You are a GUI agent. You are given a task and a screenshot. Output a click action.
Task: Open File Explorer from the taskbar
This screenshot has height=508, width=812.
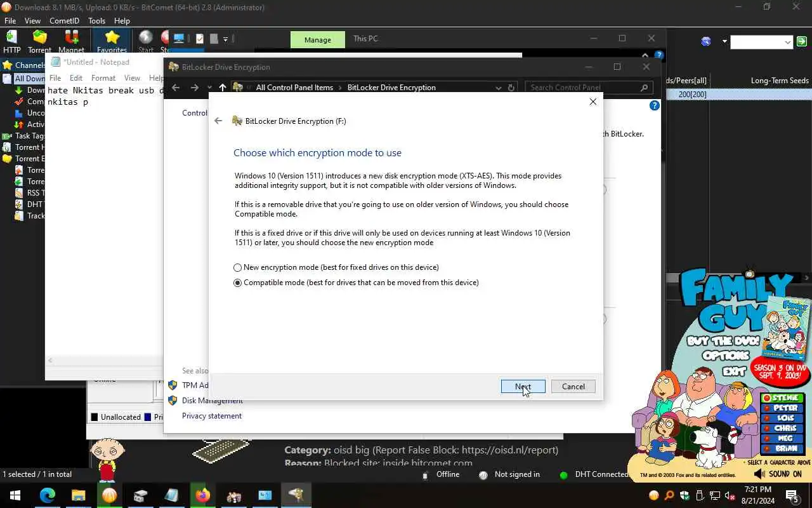(78, 495)
